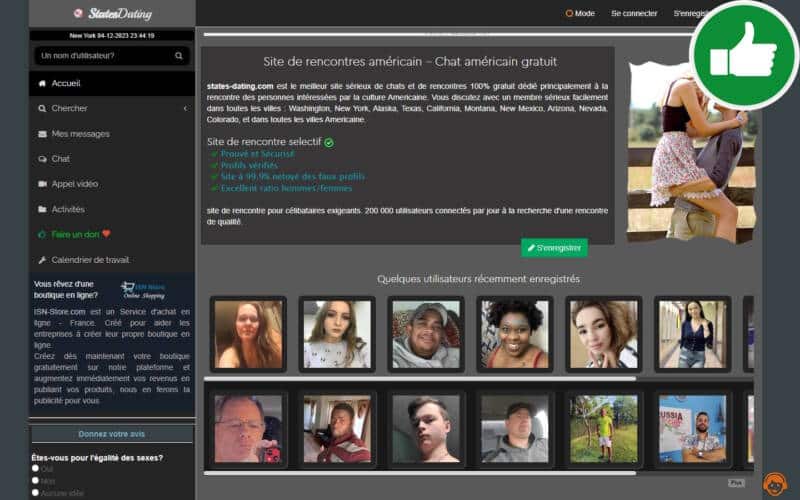
Task: Open Appel vidéo in sidebar
Action: 112,184
